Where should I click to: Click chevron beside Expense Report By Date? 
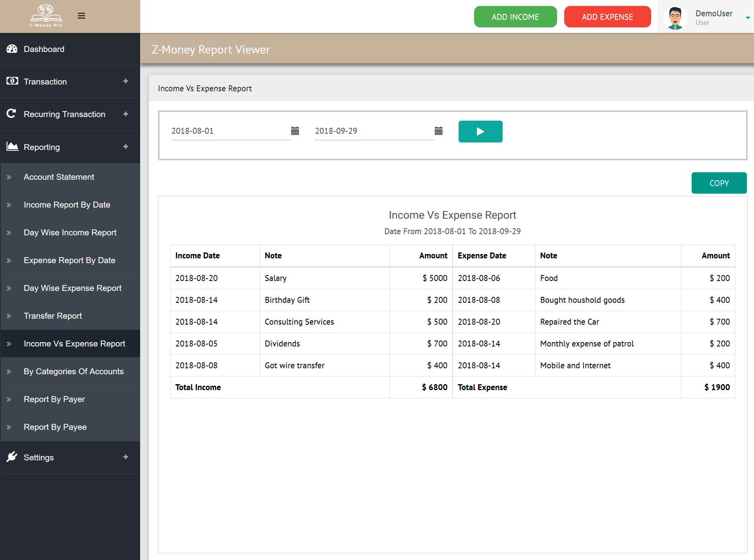9,260
